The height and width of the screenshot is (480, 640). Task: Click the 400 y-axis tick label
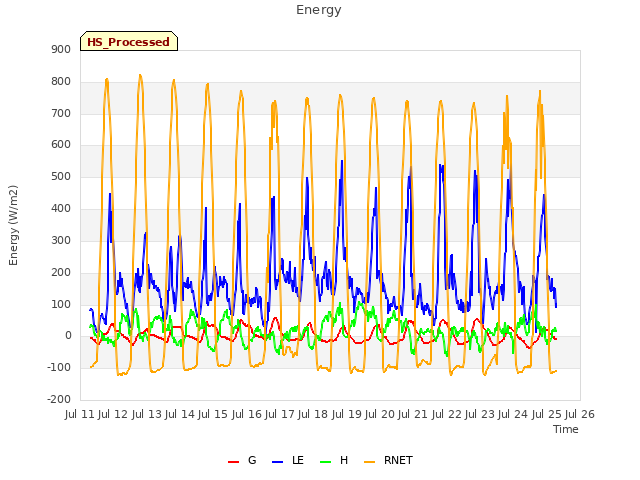pyautogui.click(x=61, y=208)
